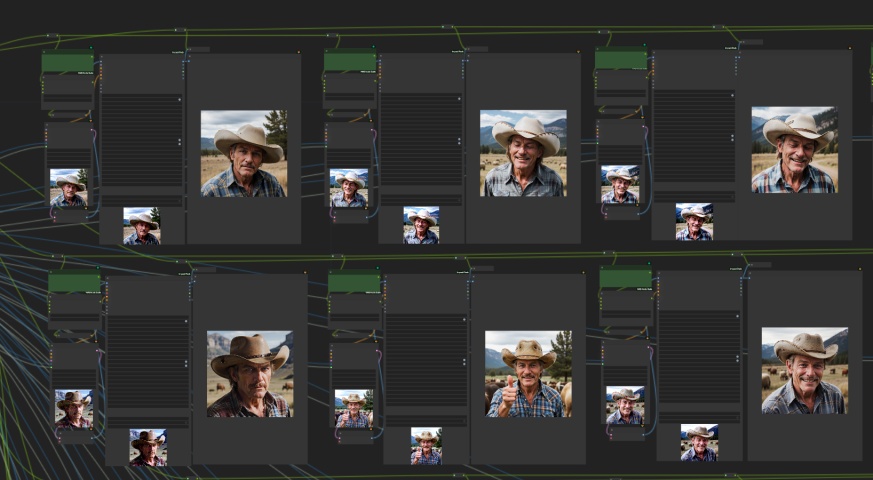Click the small brown-hat cowboy thumbnail inside the narrow loader node
This screenshot has height=480, width=873.
[x=73, y=409]
